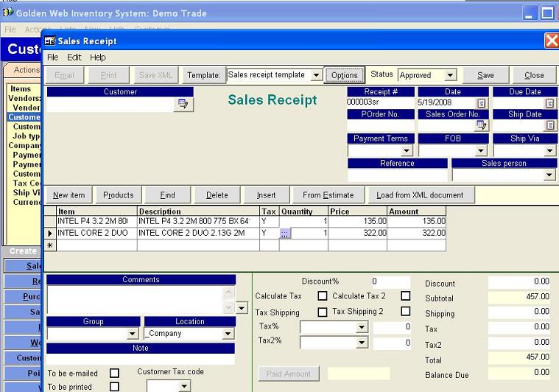Click into the POrder No. field
Viewport: 559px width, 392px height.
point(380,125)
